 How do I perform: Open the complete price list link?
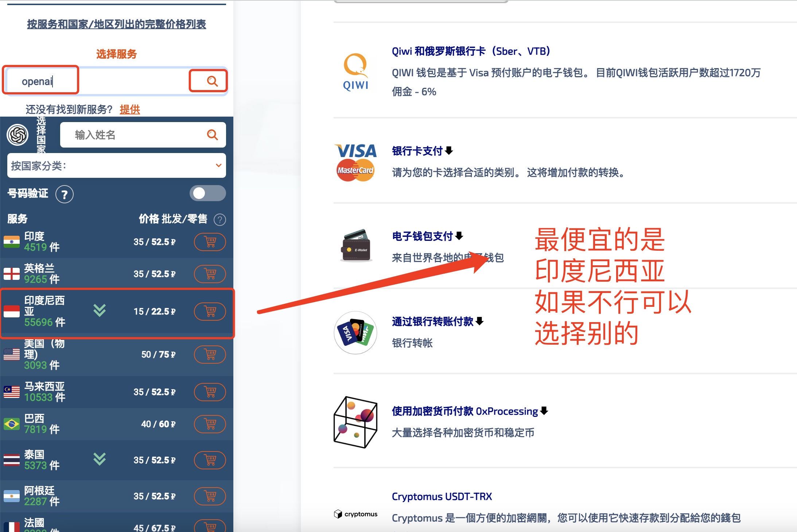click(117, 24)
